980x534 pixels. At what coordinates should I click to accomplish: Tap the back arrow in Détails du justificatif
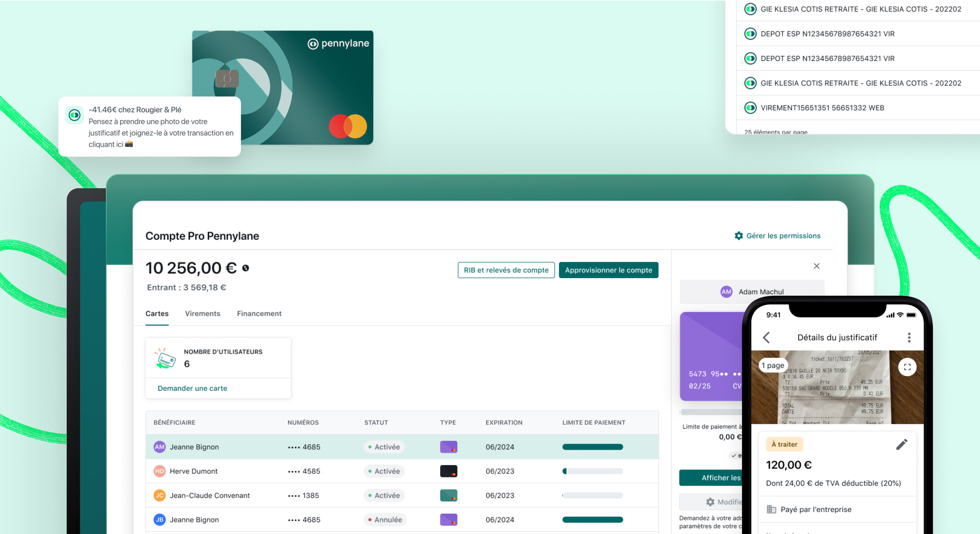[766, 337]
